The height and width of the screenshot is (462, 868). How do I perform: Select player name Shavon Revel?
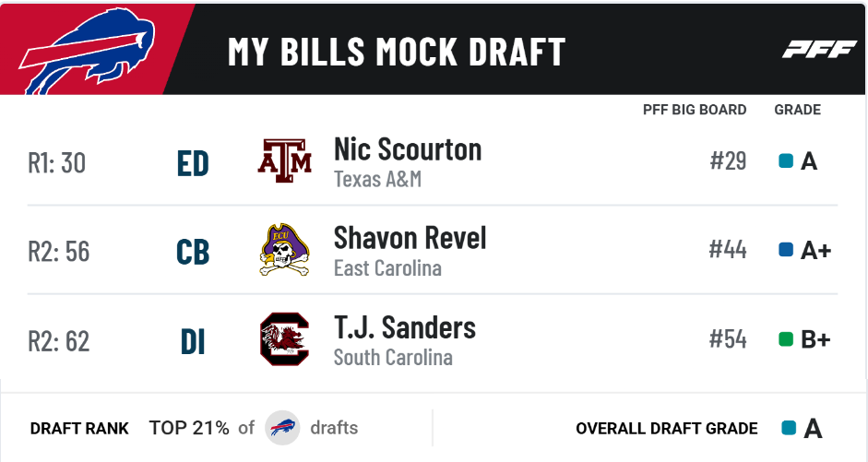coord(410,238)
